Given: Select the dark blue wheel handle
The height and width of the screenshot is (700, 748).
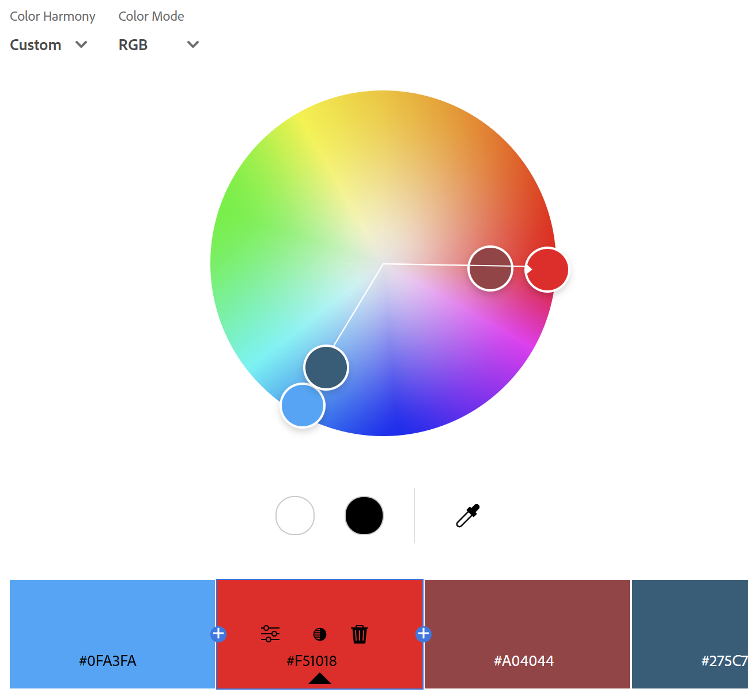Looking at the screenshot, I should coord(326,368).
